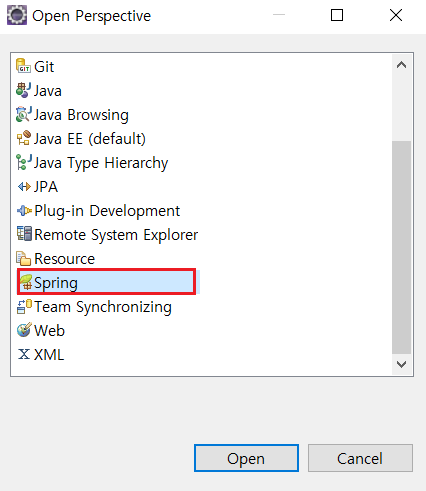The height and width of the screenshot is (491, 426).
Task: Click the JPA perspective icon
Action: click(24, 186)
